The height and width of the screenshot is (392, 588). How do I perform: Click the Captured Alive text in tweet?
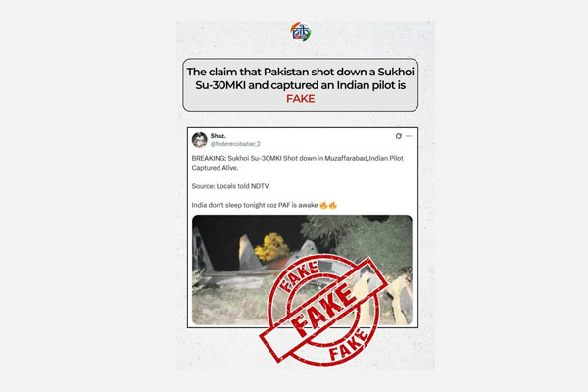[215, 168]
